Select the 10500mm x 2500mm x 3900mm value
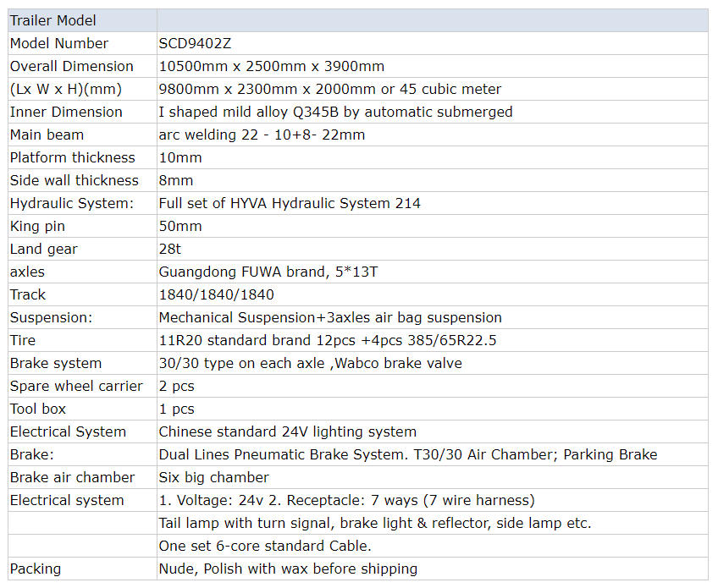The width and height of the screenshot is (718, 588). 271,66
